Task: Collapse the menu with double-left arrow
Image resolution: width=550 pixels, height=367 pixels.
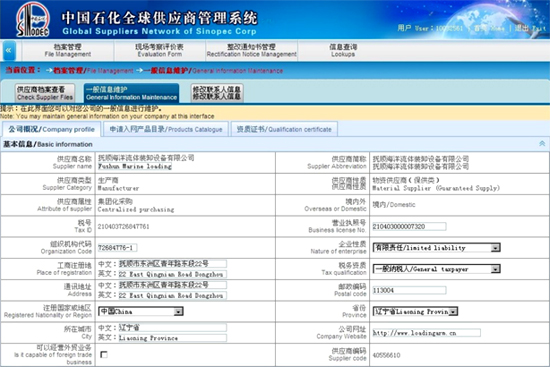Action: pyautogui.click(x=9, y=51)
